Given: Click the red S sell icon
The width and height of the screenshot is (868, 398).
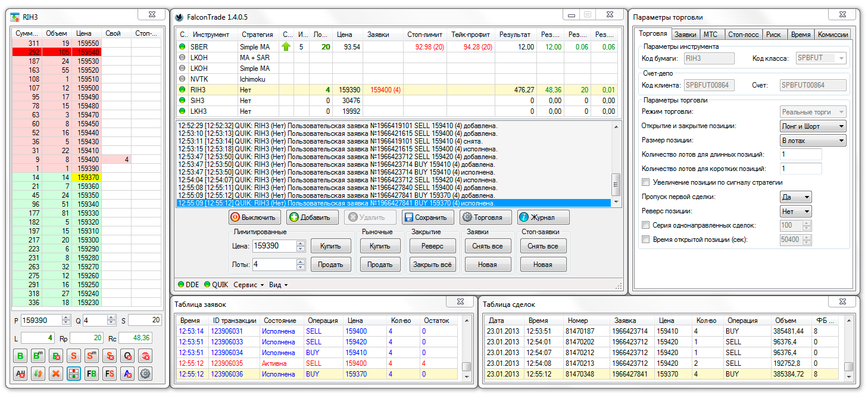Looking at the screenshot, I should pyautogui.click(x=74, y=356).
